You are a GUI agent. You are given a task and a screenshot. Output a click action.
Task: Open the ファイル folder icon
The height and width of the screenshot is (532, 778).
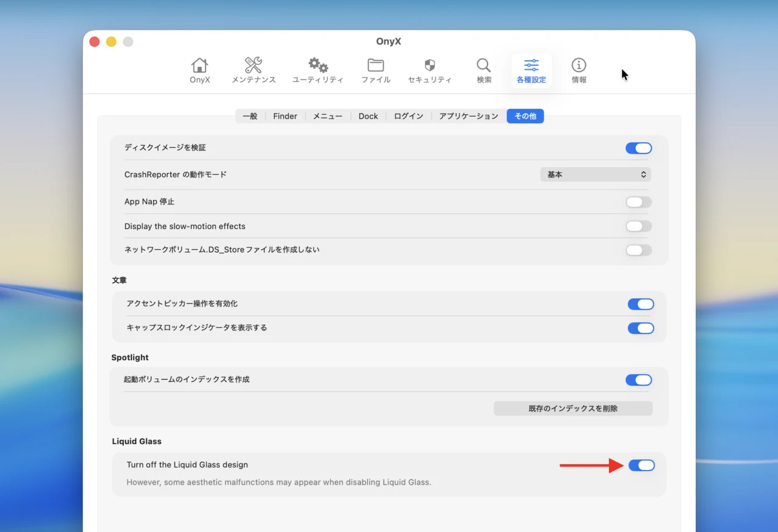(376, 66)
